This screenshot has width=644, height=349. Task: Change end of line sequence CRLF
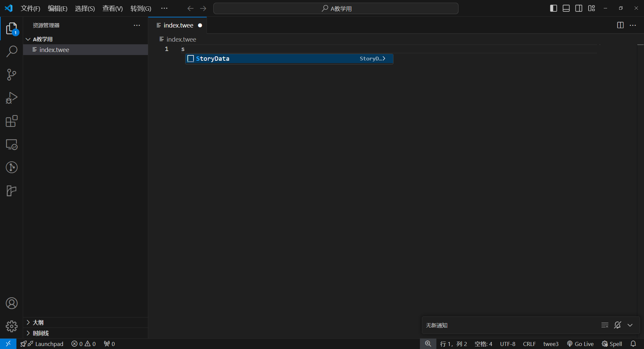[x=529, y=344]
